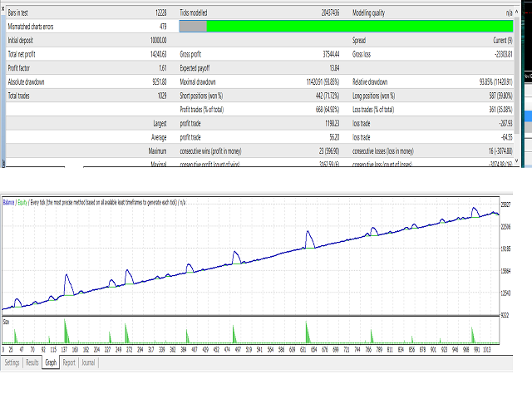Select the 'Relative drawdown' label
This screenshot has height=399, width=532.
point(370,82)
